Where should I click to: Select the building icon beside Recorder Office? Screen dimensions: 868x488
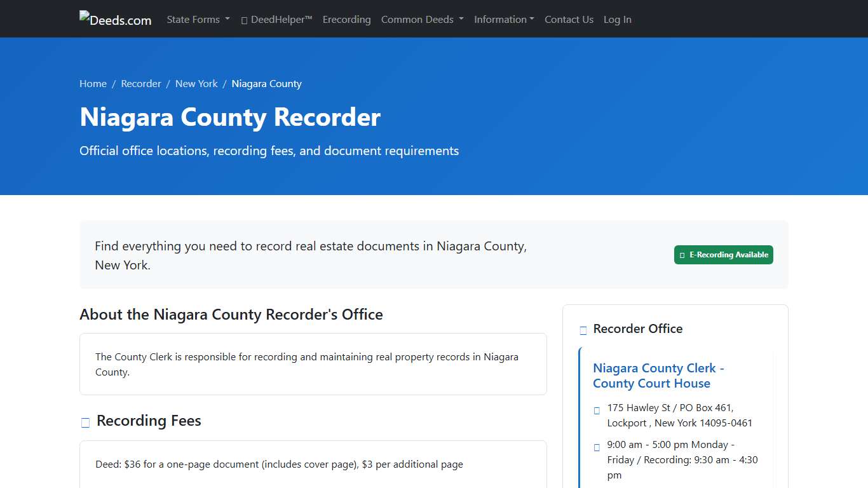point(583,330)
